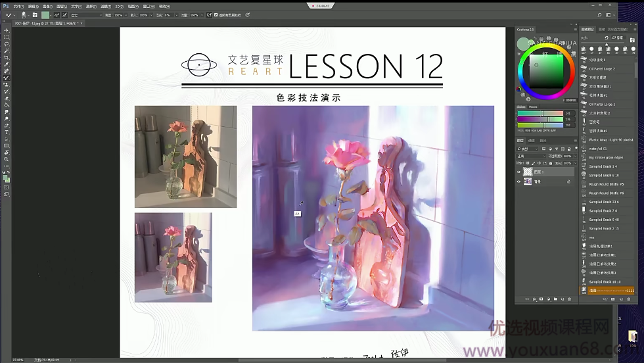
Task: Select the 图层 1 layer thumbnail
Action: pos(528,172)
